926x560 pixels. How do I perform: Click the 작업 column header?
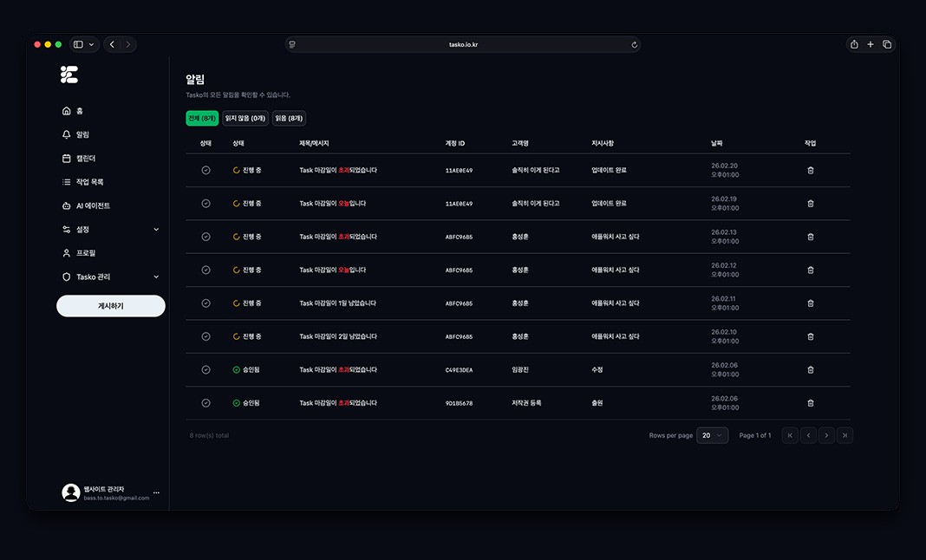coord(810,144)
